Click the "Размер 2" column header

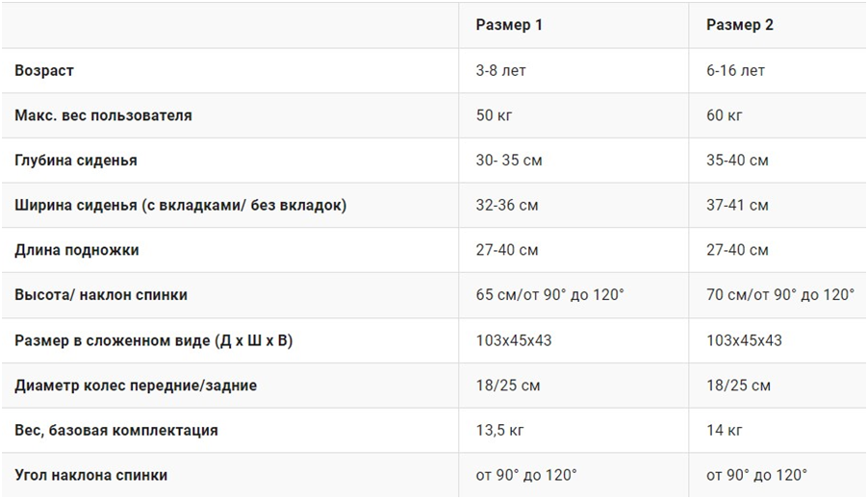tap(739, 25)
